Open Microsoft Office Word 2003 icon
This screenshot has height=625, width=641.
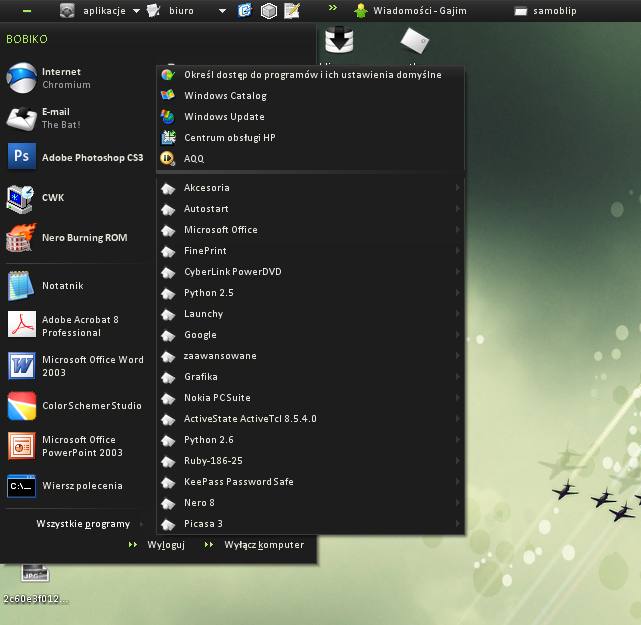click(22, 365)
